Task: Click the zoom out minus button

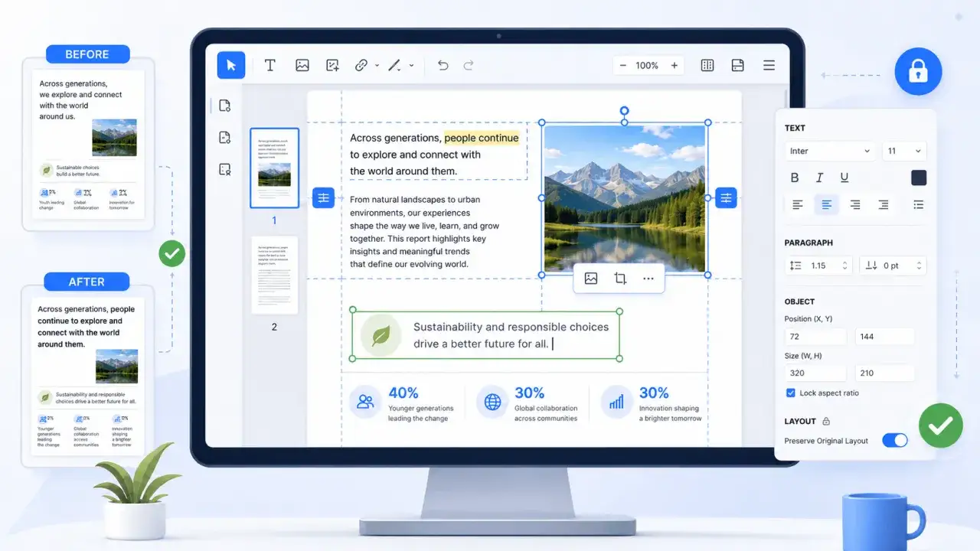Action: click(623, 66)
